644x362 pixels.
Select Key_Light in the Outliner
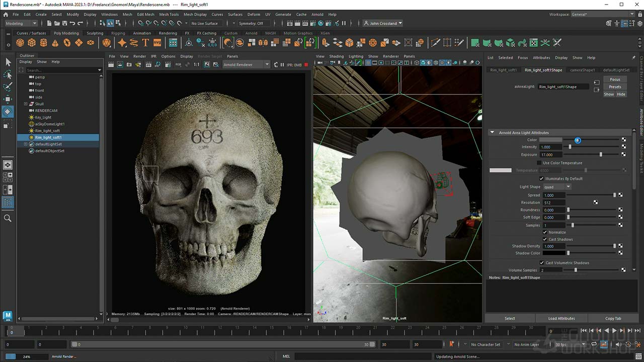pos(43,117)
